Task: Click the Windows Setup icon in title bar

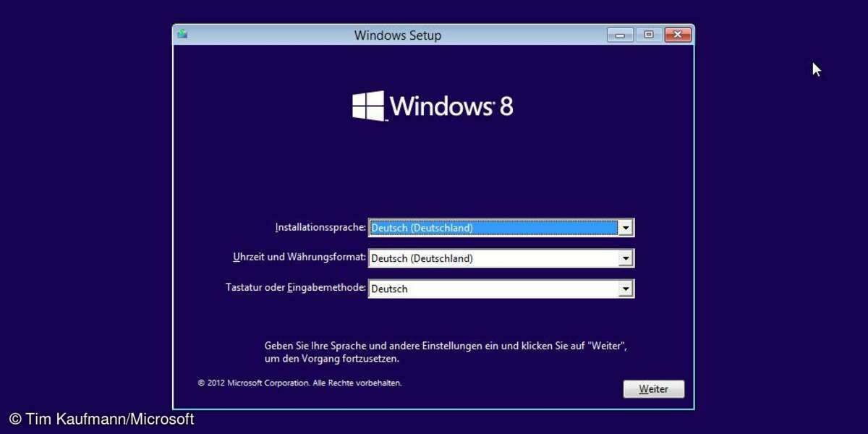Action: tap(182, 34)
